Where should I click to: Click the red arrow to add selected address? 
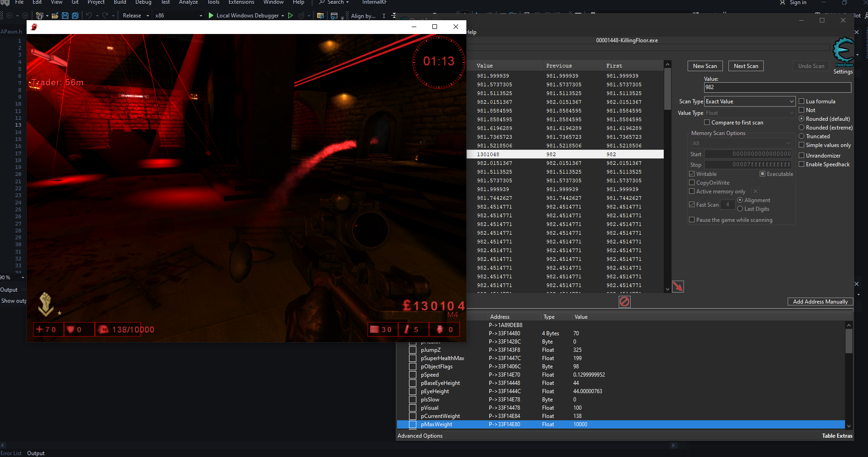[678, 286]
